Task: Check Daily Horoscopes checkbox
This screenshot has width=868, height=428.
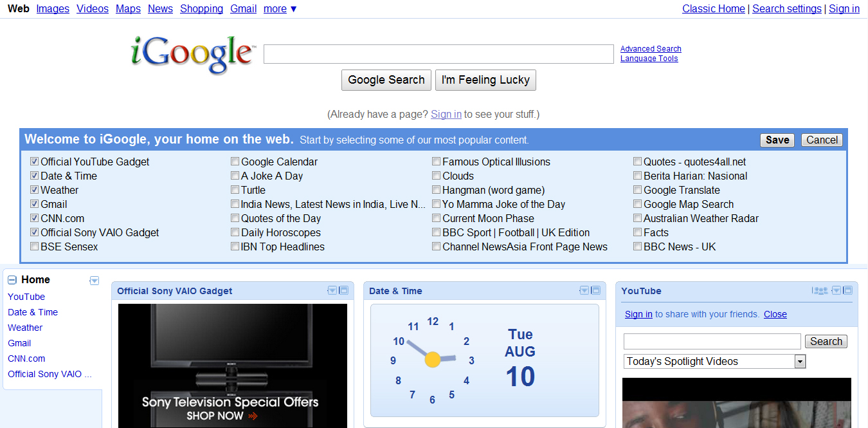Action: 235,232
